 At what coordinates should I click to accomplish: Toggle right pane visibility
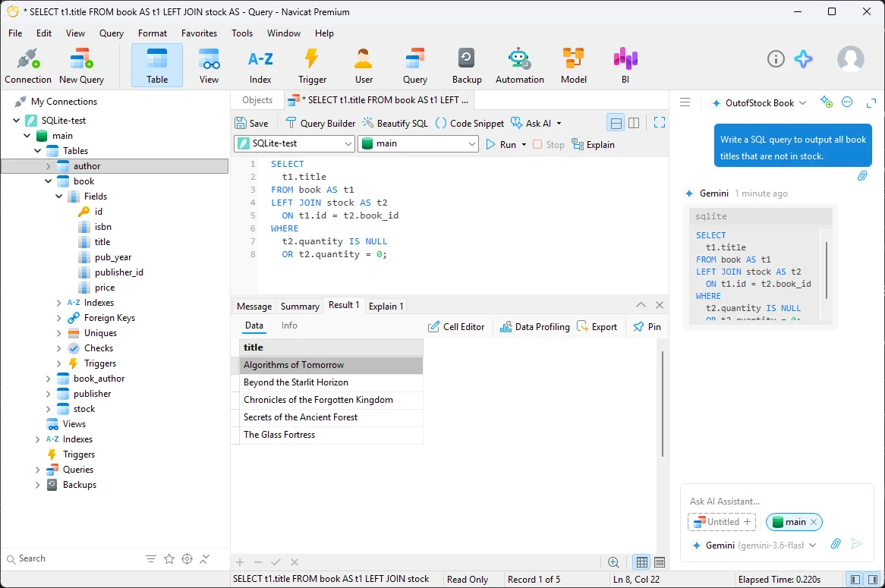coord(873,580)
